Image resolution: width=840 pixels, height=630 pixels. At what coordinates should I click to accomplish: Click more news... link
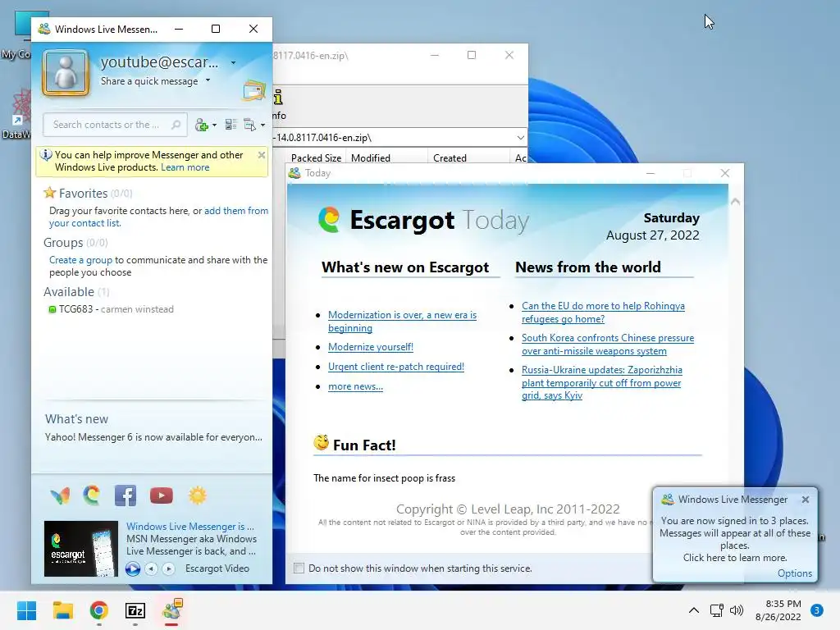coord(355,386)
